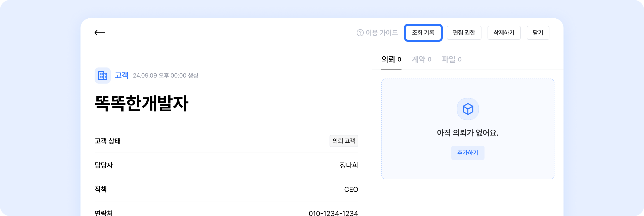The width and height of the screenshot is (644, 216).
Task: Click the 편집 권한 button
Action: [464, 33]
